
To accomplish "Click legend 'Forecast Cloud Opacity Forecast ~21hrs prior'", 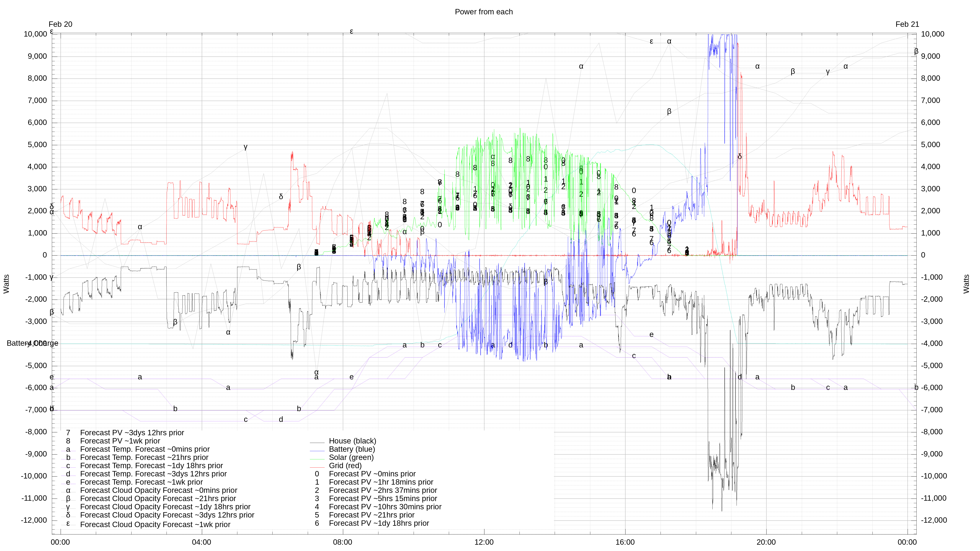I will pyautogui.click(x=158, y=499).
